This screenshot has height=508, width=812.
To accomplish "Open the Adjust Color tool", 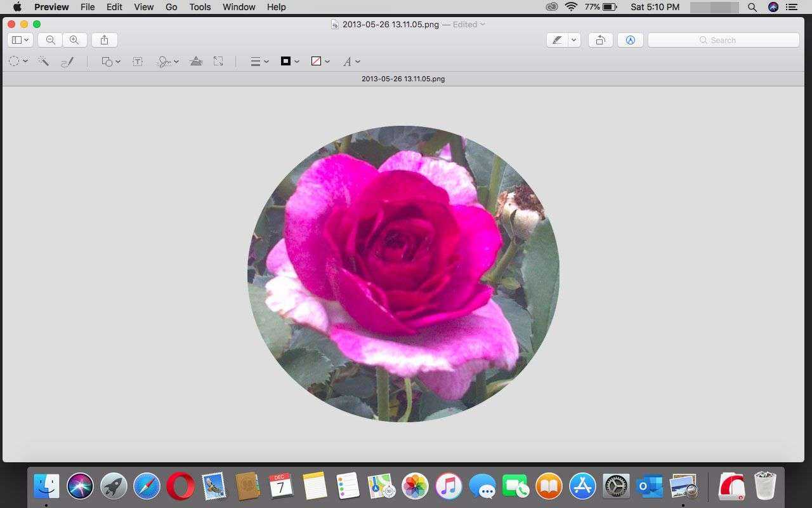I will 196,62.
